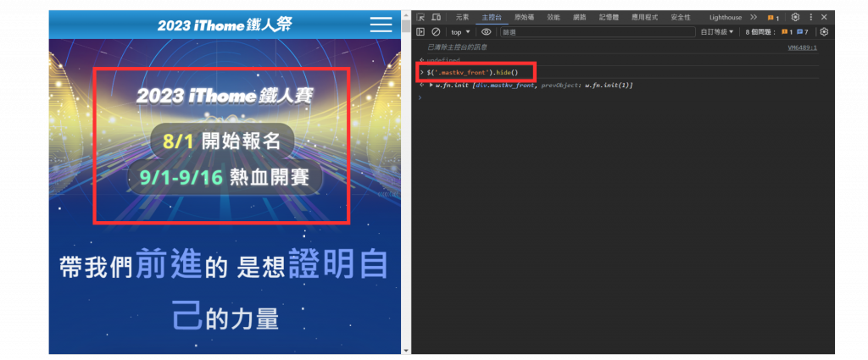Click the undefined console output line

(442, 60)
